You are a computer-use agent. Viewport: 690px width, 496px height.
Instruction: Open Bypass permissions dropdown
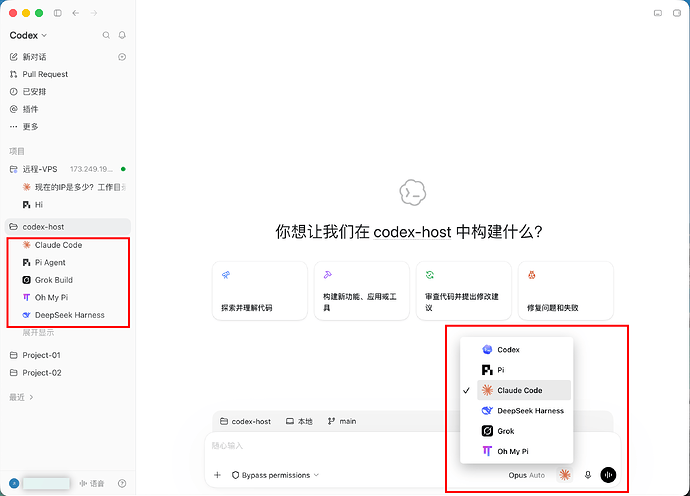(275, 475)
